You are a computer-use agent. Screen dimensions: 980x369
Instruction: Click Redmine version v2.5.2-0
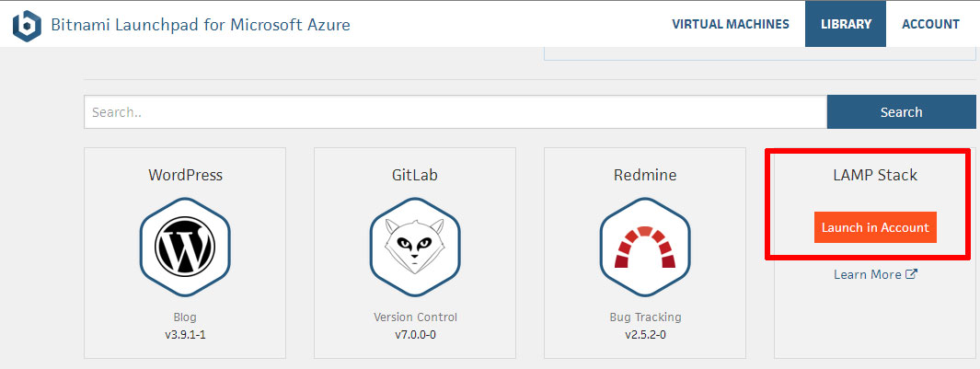tap(645, 335)
